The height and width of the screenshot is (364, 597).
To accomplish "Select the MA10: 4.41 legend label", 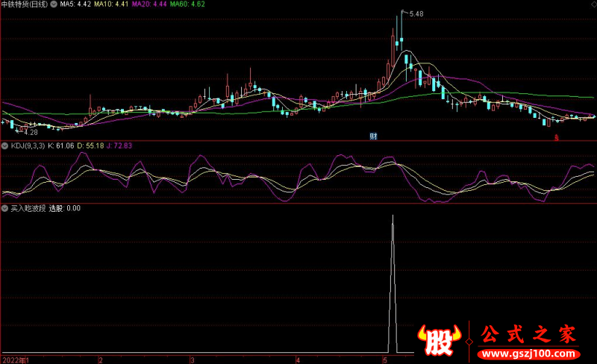I will 110,4.
